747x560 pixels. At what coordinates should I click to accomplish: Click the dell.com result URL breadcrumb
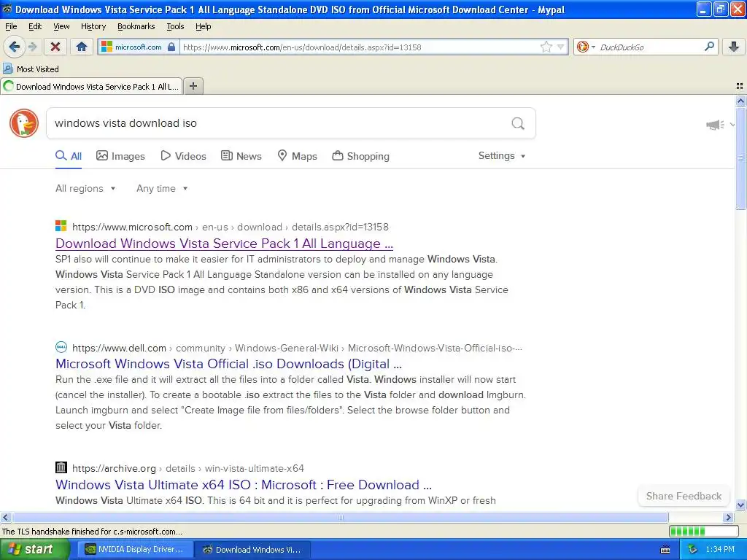point(297,348)
